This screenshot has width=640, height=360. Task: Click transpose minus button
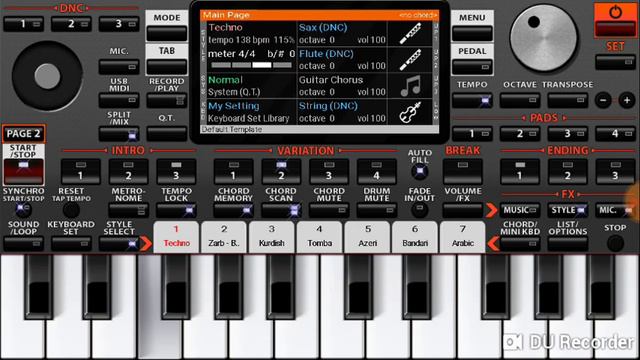[x=603, y=100]
